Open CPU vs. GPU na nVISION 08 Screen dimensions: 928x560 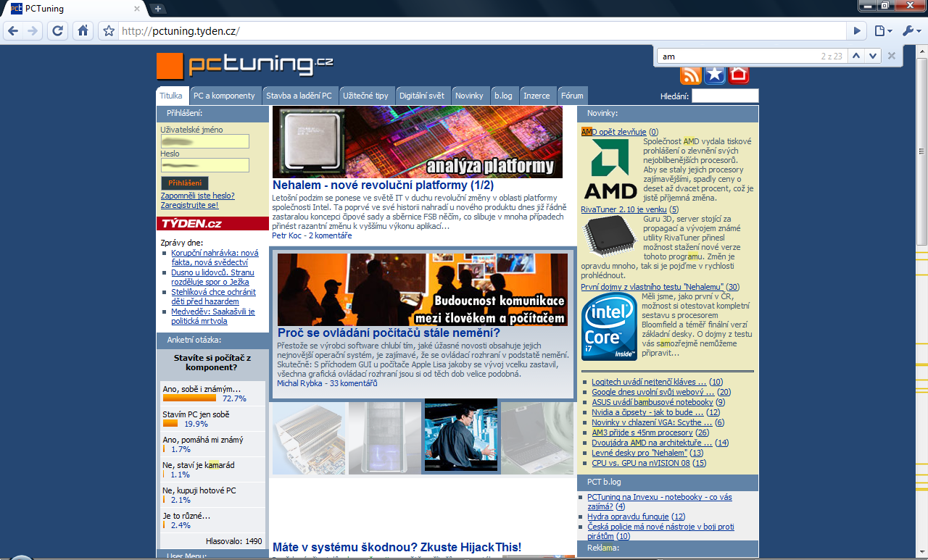(641, 463)
